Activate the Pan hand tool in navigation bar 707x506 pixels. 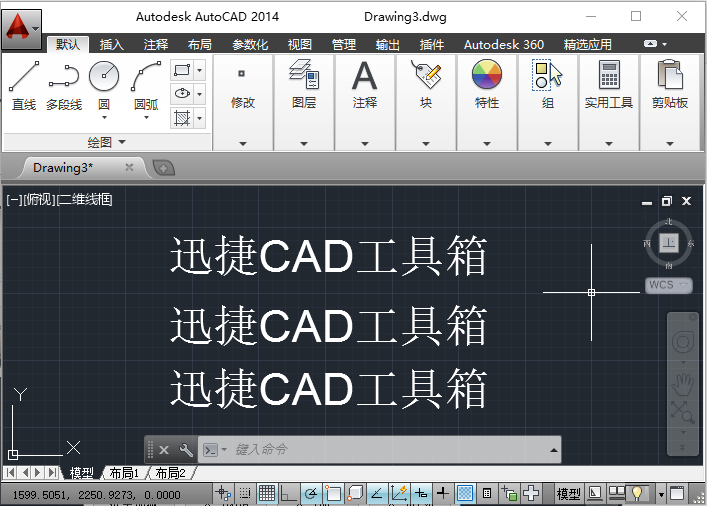(x=683, y=384)
